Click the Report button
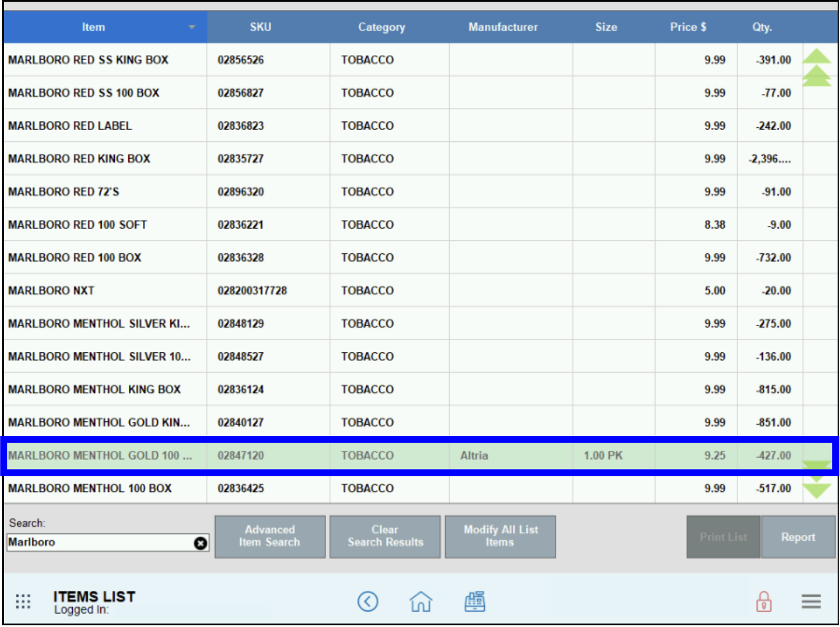This screenshot has width=840, height=627. pos(799,537)
